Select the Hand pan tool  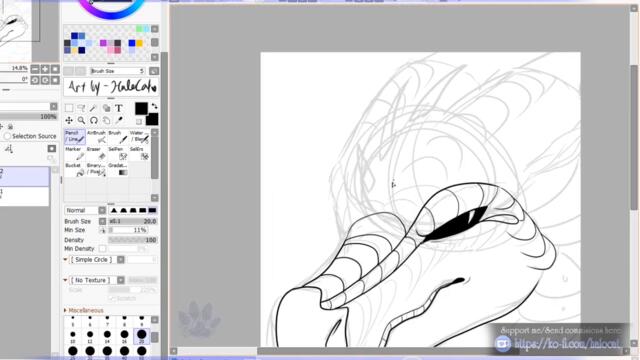[x=106, y=120]
